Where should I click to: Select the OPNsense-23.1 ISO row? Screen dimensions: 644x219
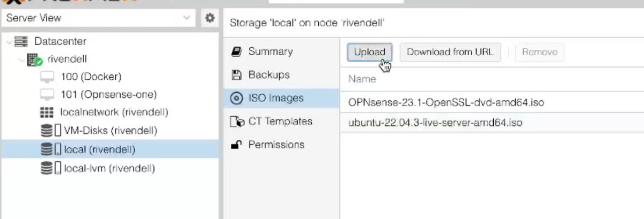point(446,102)
